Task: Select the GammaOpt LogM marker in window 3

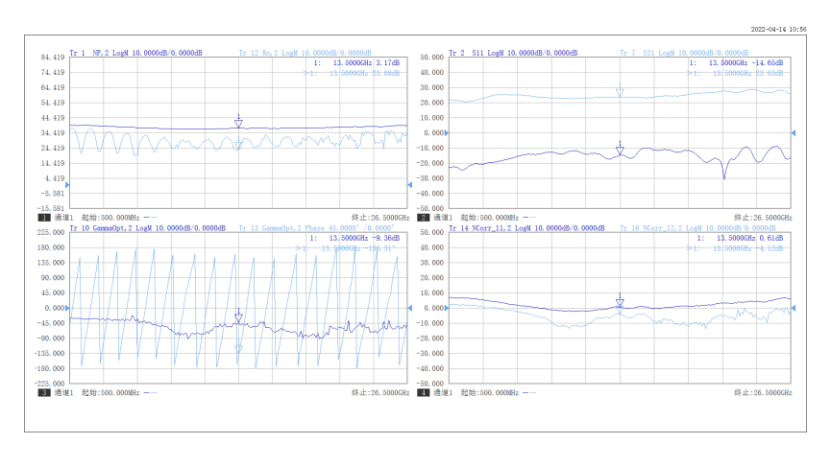Action: 238,317
